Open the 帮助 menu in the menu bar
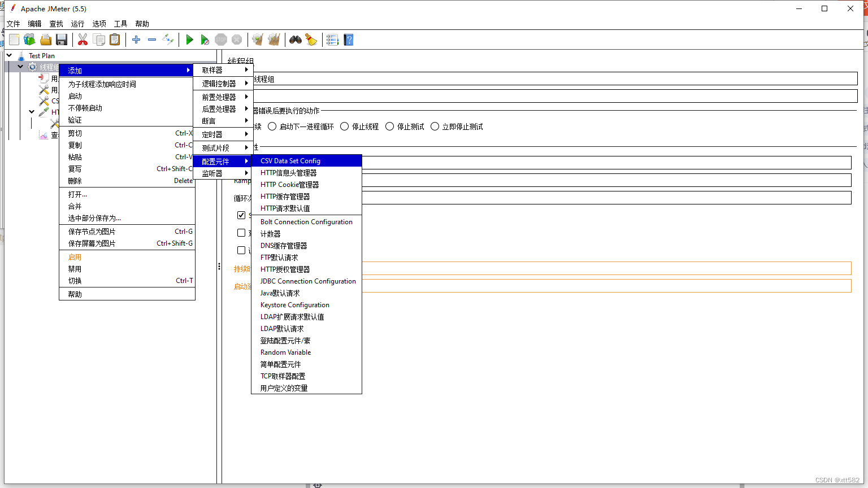Image resolution: width=868 pixels, height=488 pixels. 142,24
